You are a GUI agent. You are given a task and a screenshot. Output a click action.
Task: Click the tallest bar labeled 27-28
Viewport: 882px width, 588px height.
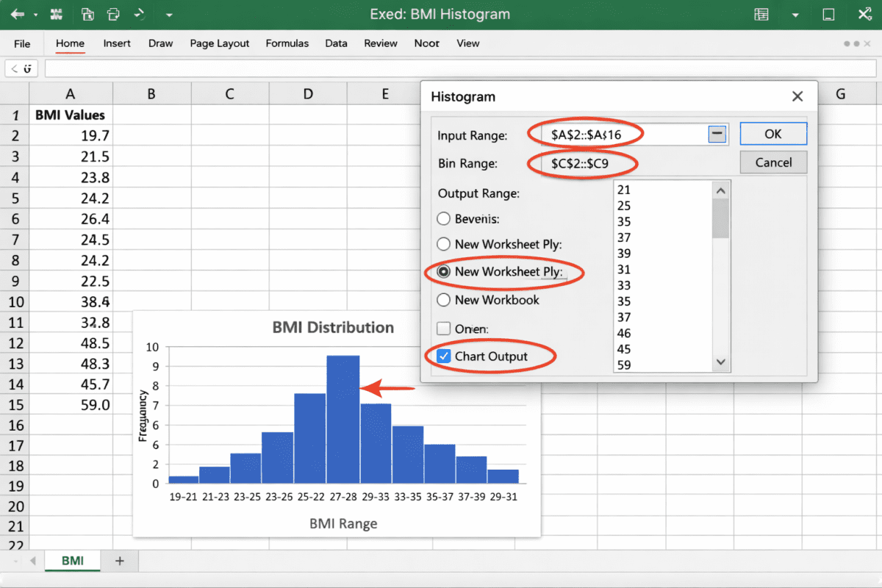pos(343,420)
